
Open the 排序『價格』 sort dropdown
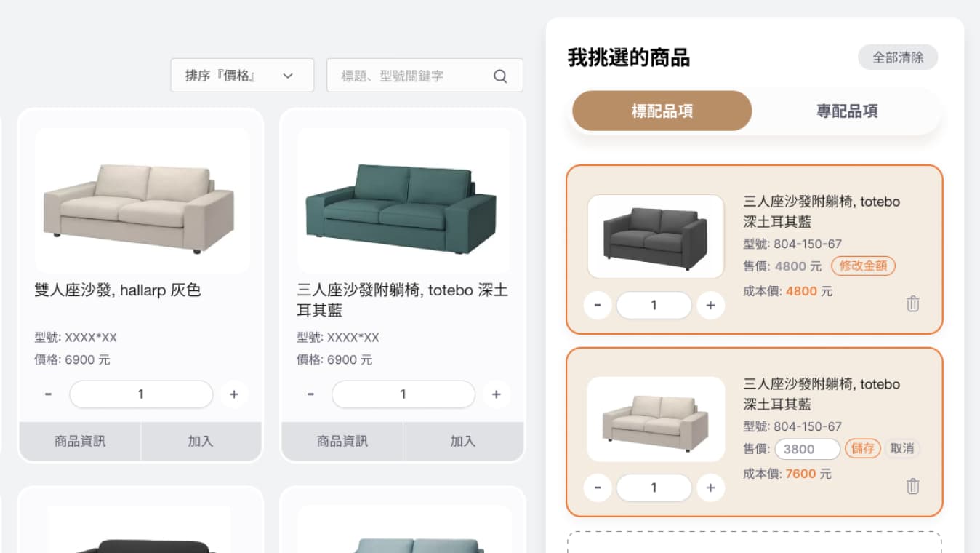point(242,76)
